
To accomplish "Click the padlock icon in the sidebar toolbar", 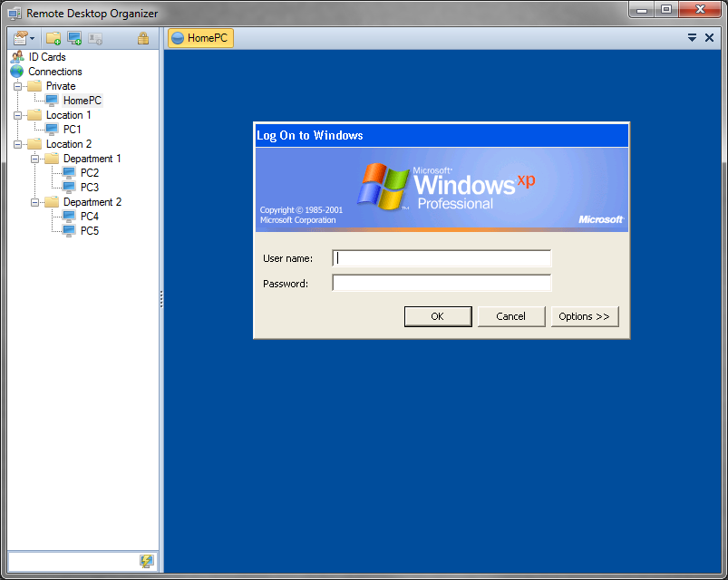I will click(142, 38).
